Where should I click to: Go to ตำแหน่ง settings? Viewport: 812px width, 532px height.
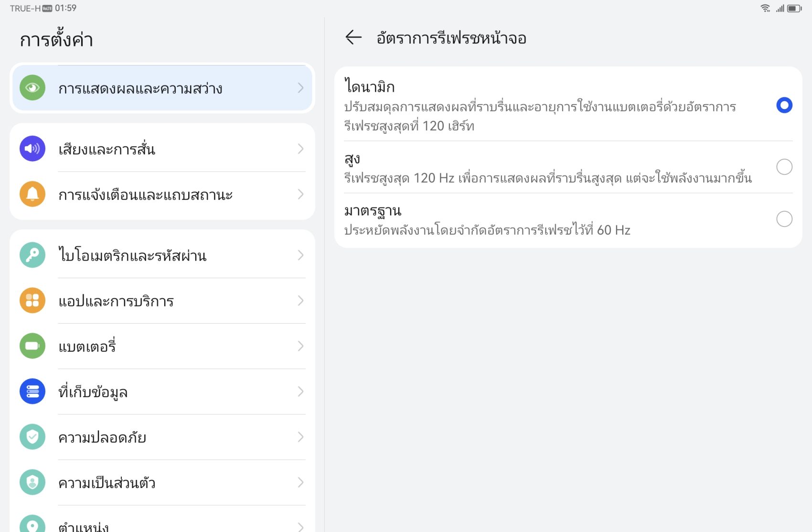(162, 519)
